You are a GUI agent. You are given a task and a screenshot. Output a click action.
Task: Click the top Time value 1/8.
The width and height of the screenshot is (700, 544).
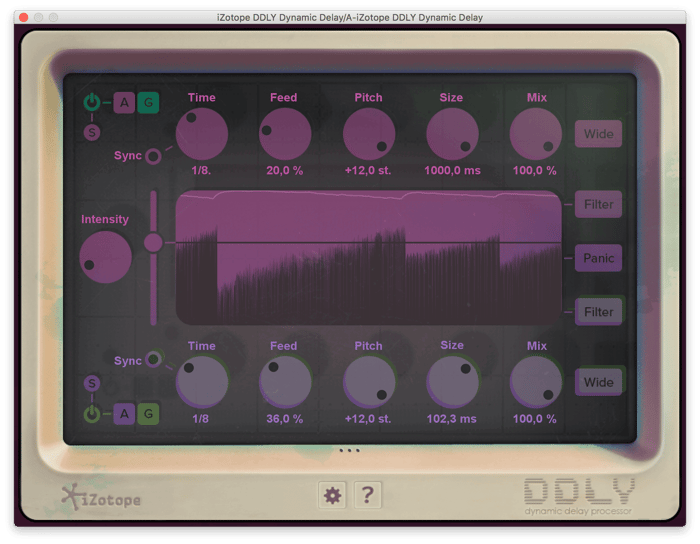201,170
